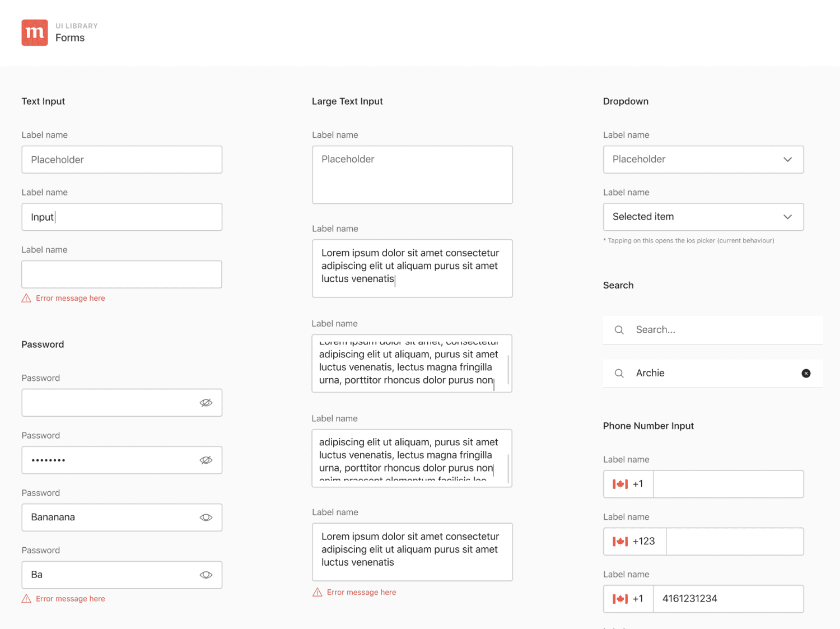Toggle visibility in the empty Password field
This screenshot has width=840, height=629.
[x=206, y=403]
